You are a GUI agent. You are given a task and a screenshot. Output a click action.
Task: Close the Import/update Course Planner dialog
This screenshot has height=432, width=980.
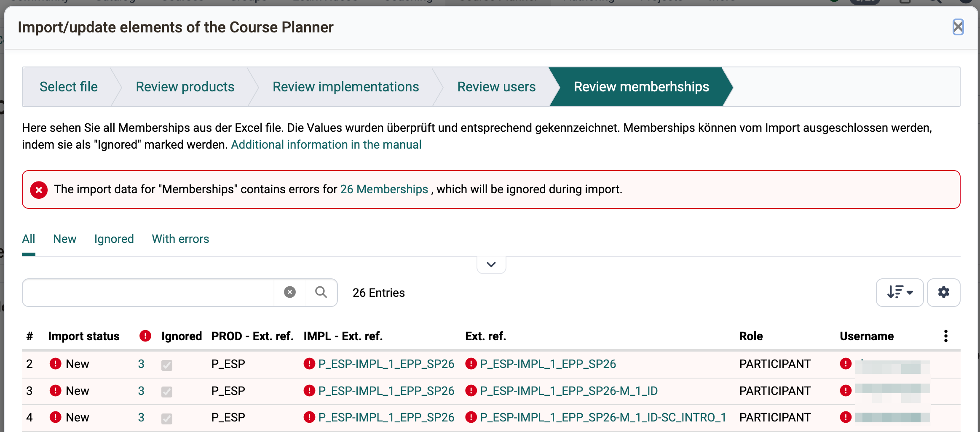958,27
